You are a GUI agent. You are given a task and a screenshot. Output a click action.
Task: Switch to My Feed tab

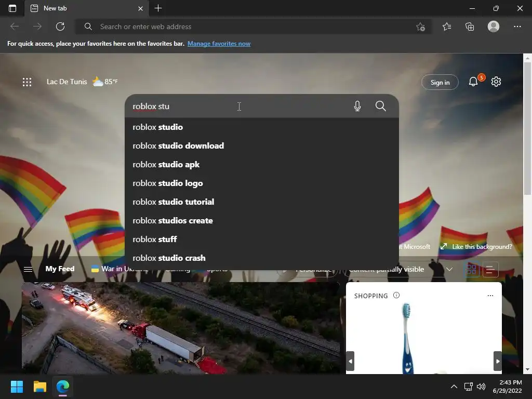[x=60, y=269]
